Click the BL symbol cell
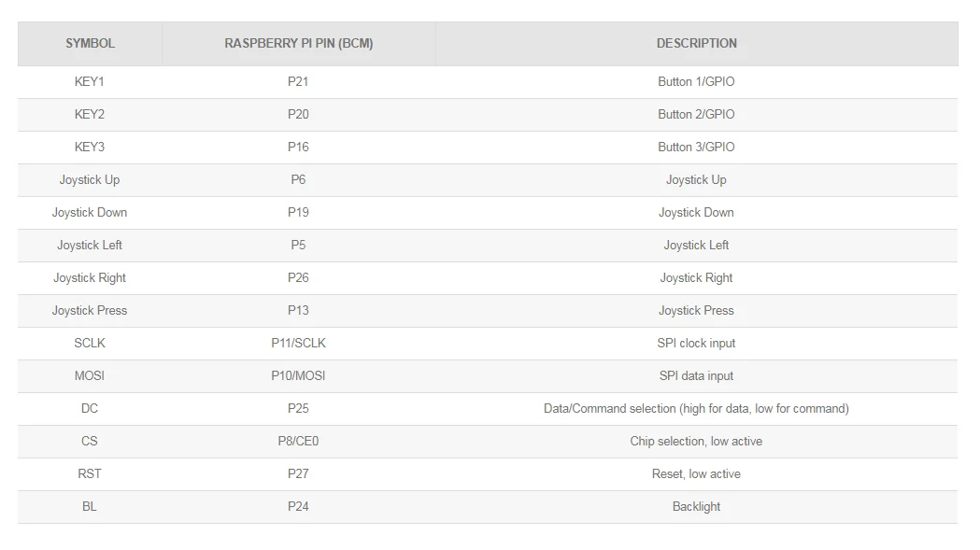980x550 pixels. pos(90,506)
